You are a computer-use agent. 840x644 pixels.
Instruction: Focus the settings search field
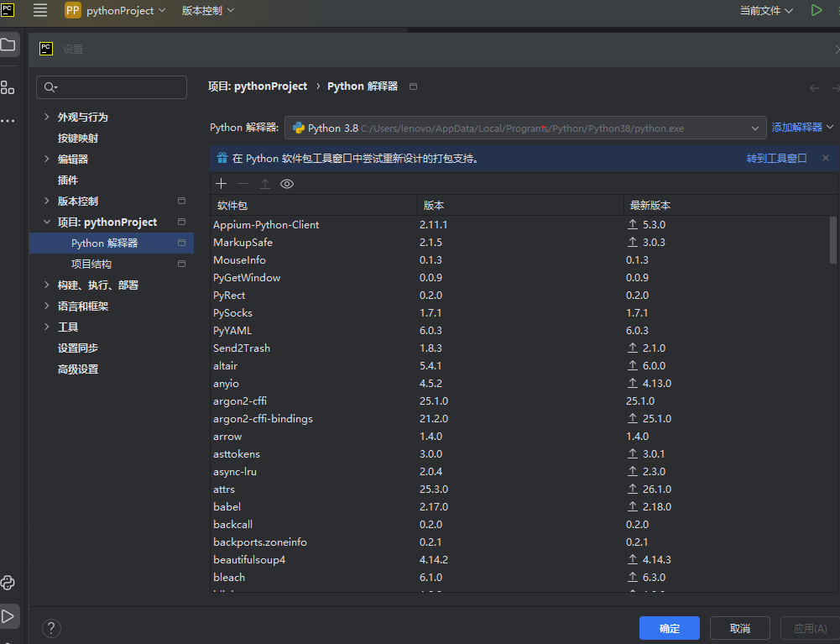click(x=112, y=86)
